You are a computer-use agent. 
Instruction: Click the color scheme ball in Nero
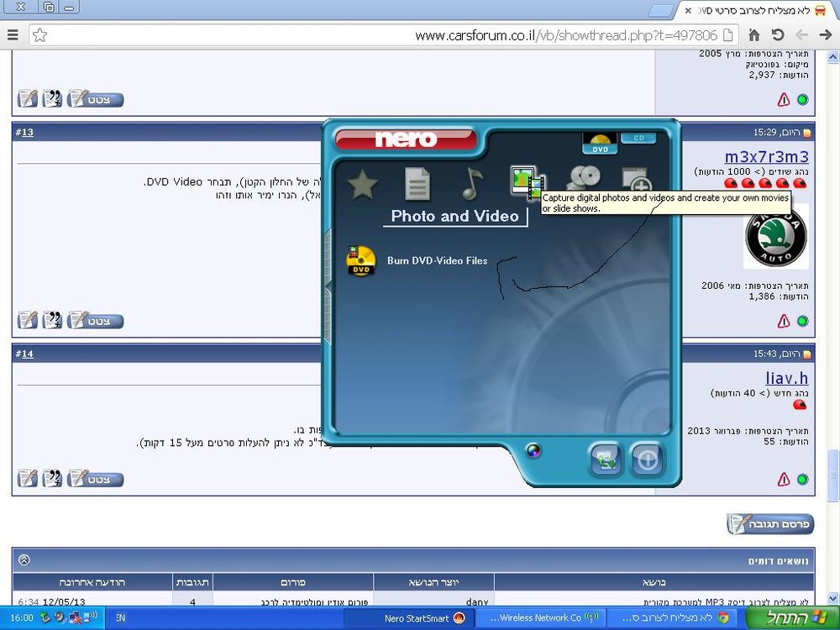pyautogui.click(x=533, y=450)
